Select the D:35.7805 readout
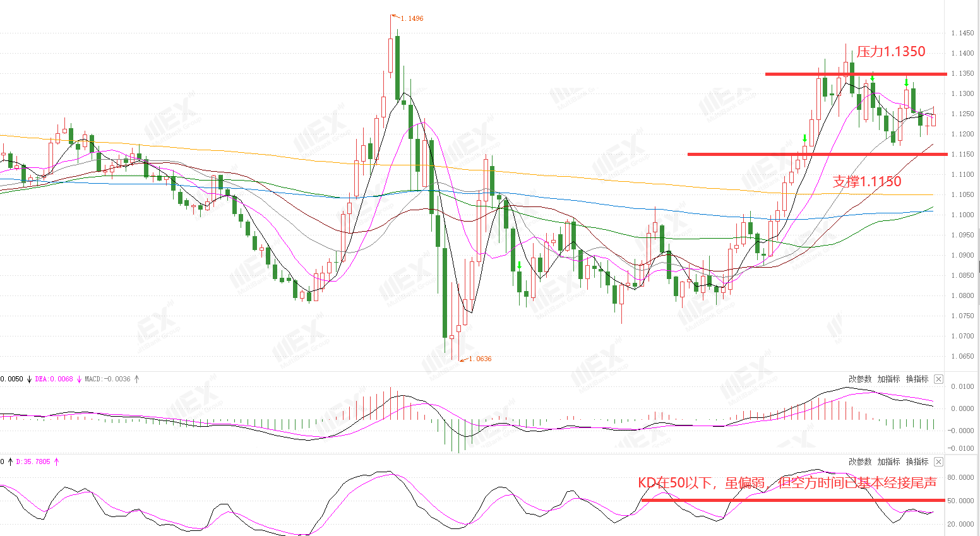Viewport: 980px width, 536px height. [33, 462]
